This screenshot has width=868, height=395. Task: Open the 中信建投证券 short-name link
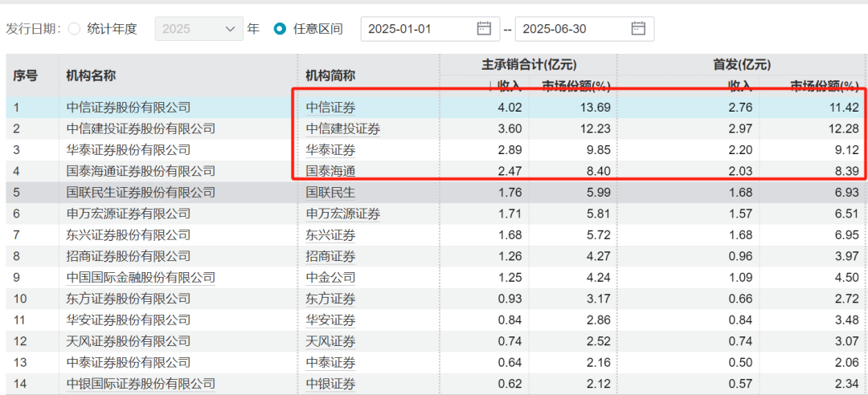(343, 129)
